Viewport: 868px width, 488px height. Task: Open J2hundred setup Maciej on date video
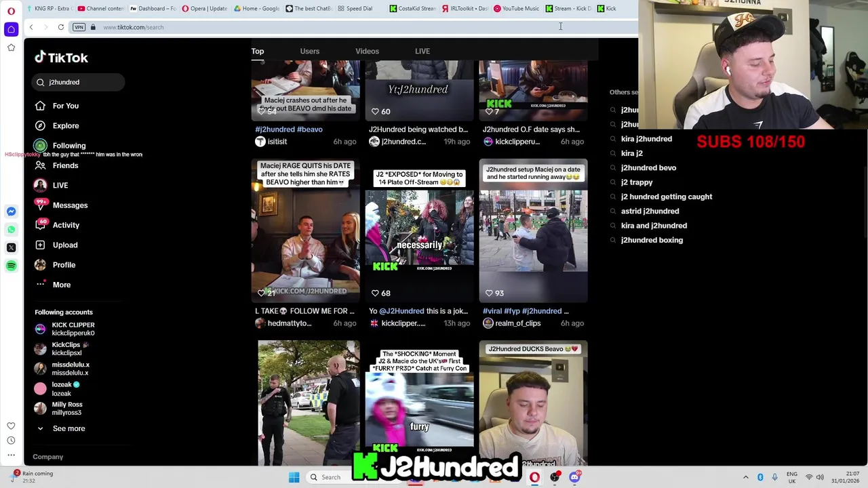[533, 230]
